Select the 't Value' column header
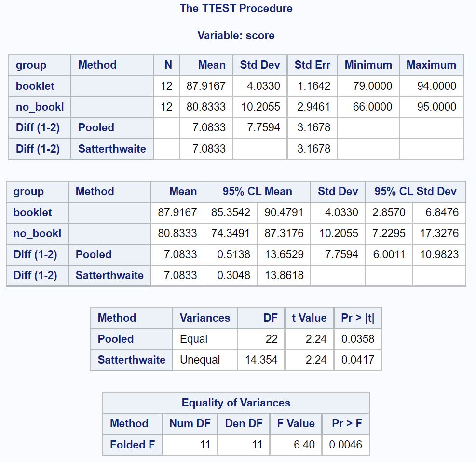 point(309,318)
